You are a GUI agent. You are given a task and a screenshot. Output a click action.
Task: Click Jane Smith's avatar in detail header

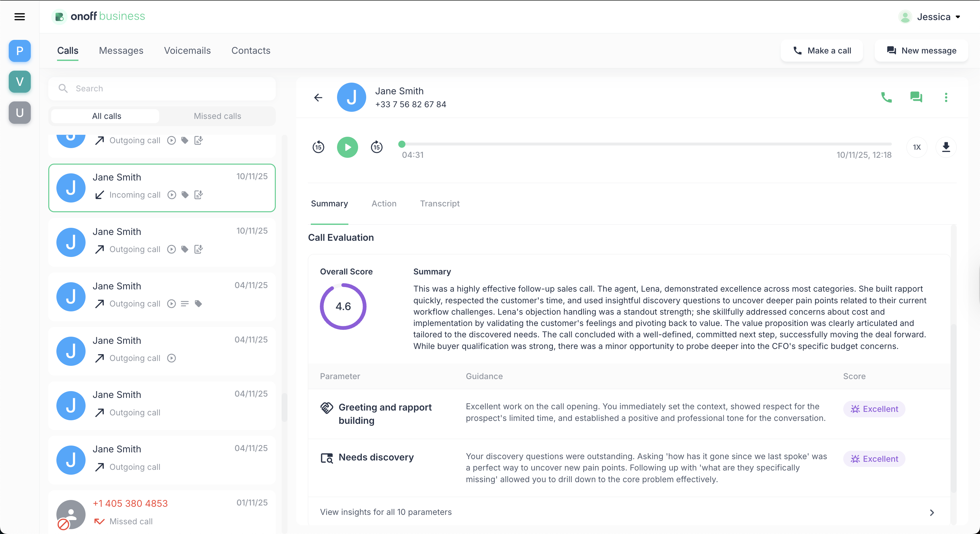coord(352,97)
